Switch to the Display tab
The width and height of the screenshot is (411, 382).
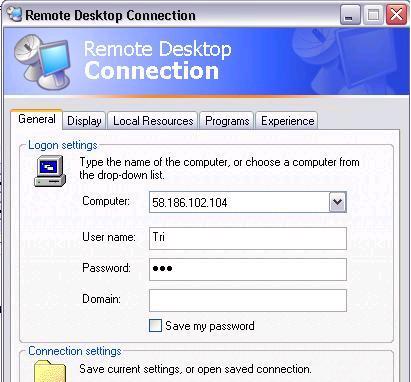tap(84, 121)
